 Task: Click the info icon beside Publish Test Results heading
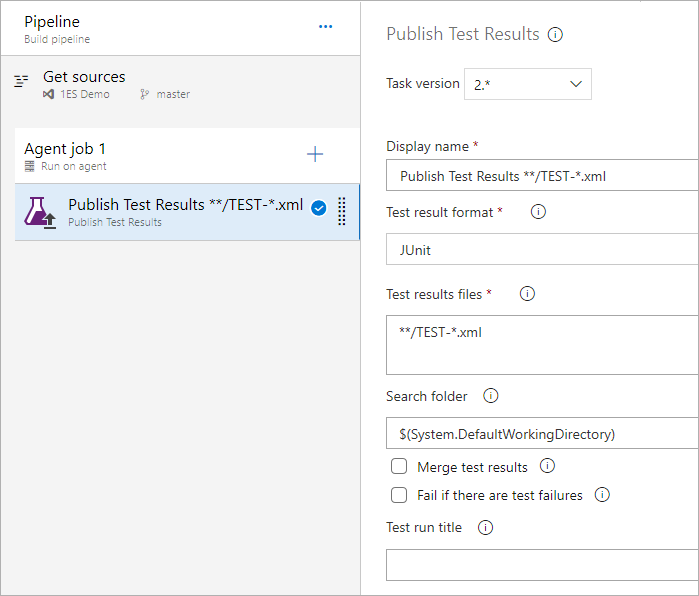pos(556,34)
